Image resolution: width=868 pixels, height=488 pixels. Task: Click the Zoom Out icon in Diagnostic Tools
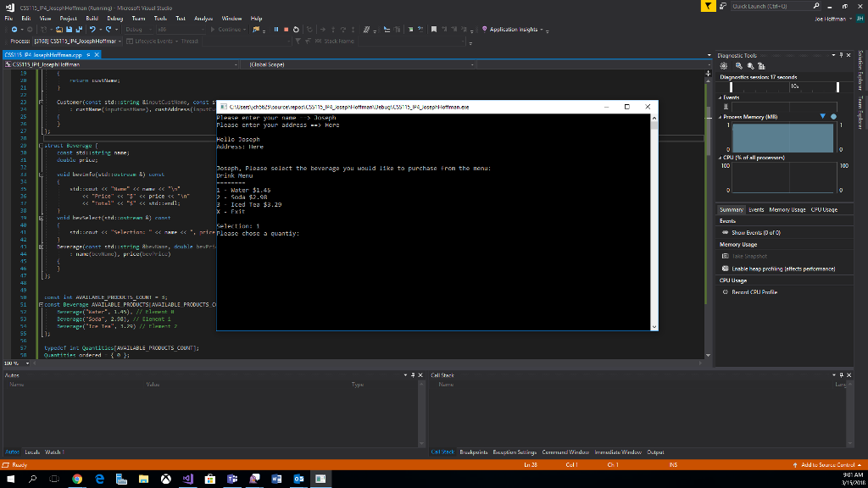[x=750, y=66]
